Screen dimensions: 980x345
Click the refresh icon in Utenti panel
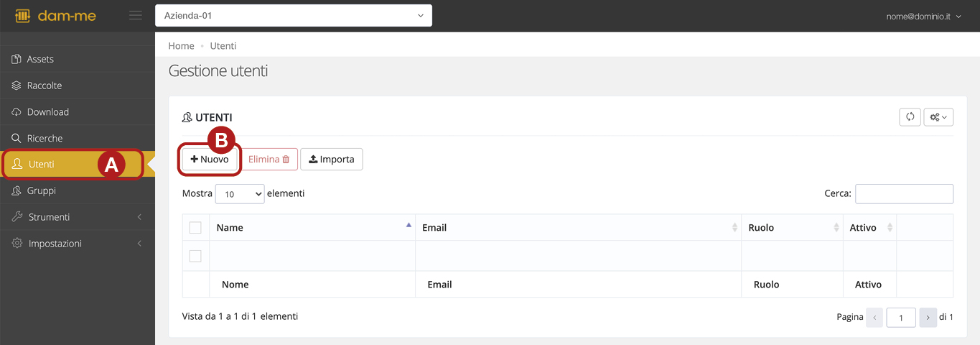point(910,117)
